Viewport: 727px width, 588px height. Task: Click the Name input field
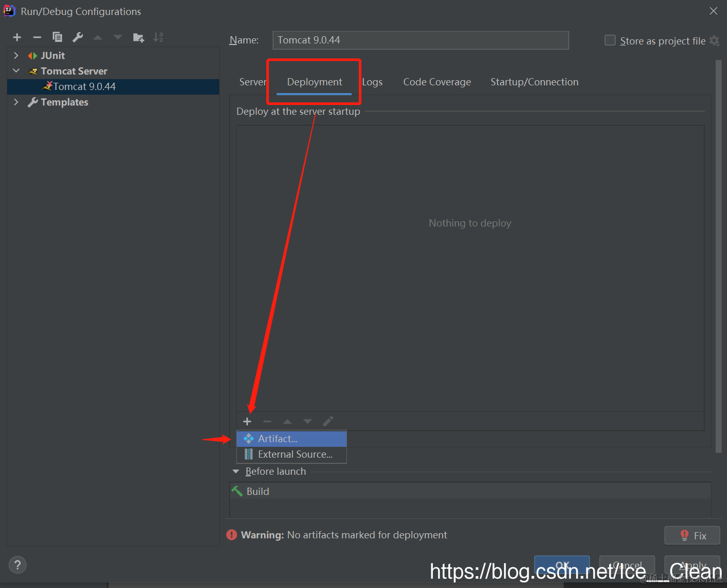pyautogui.click(x=420, y=40)
